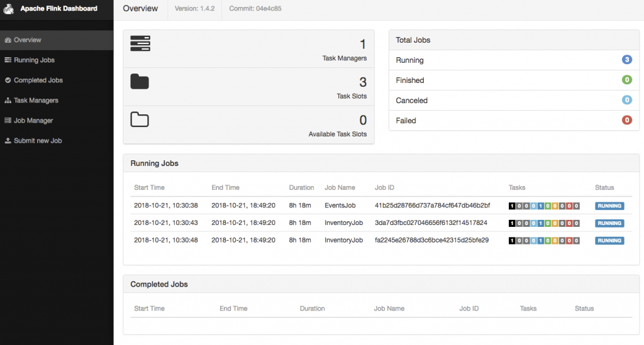The height and width of the screenshot is (345, 644).
Task: Click the Apache Flink Dashboard title
Action: pos(58,9)
